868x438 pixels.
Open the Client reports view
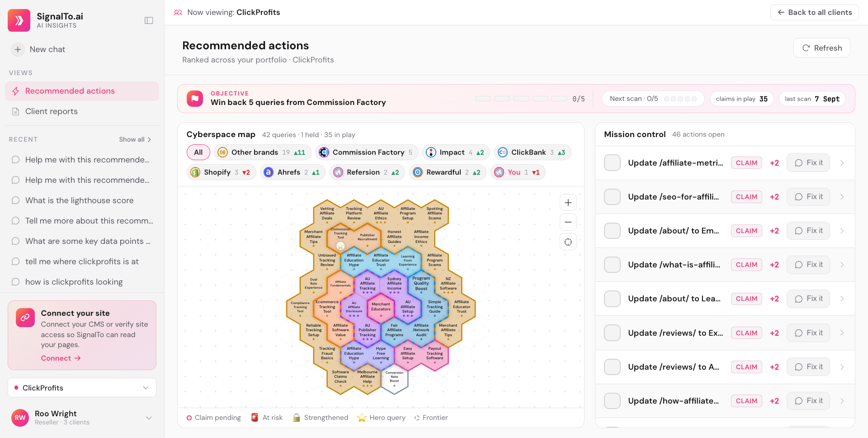(82, 111)
